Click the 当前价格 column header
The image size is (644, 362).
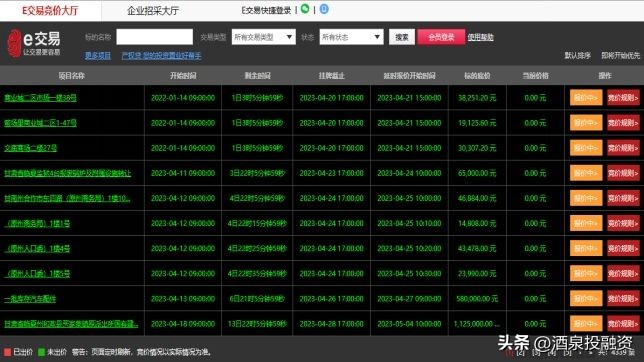click(x=535, y=76)
